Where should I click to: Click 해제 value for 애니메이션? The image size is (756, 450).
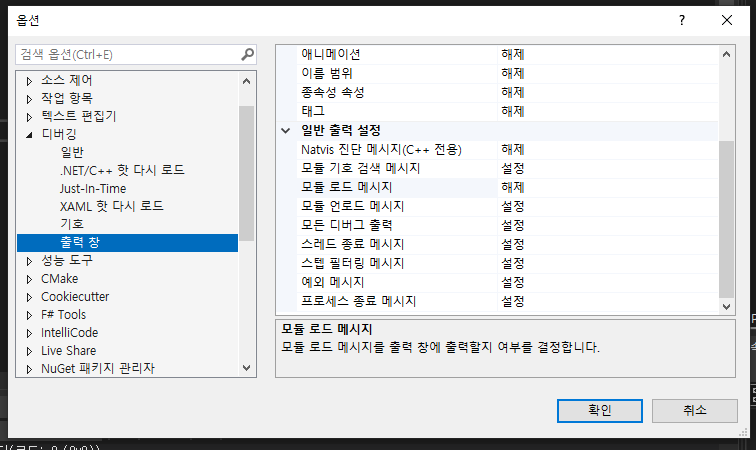pos(513,55)
